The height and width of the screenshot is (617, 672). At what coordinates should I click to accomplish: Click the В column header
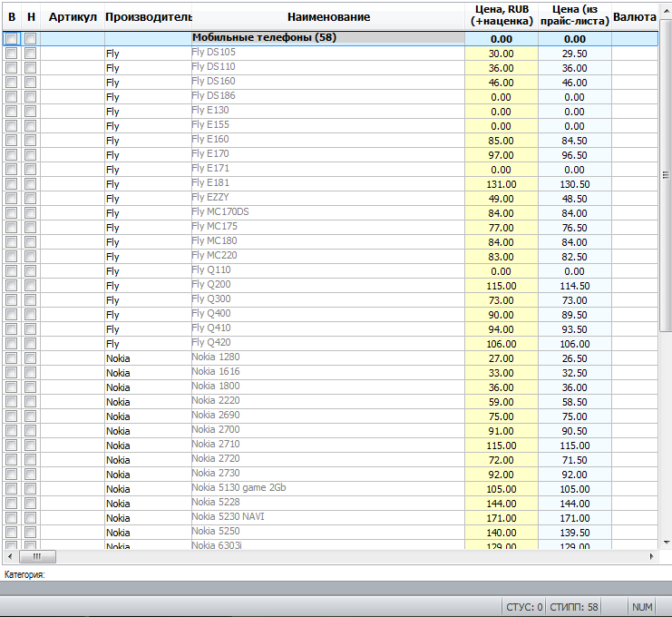tap(12, 17)
